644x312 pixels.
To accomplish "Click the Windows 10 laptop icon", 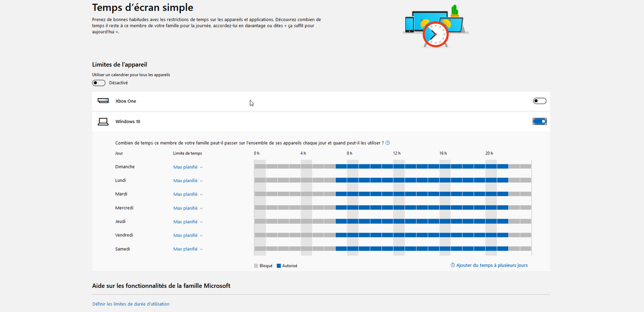I will [103, 122].
